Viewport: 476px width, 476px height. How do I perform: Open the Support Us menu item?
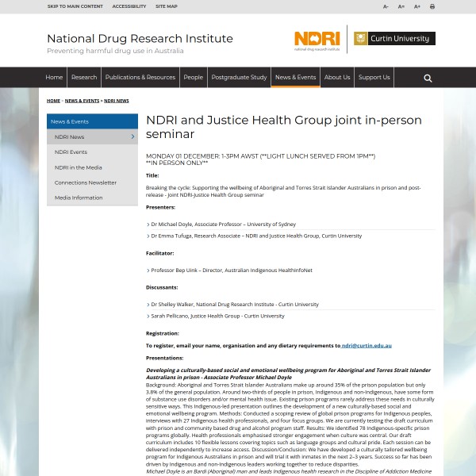pyautogui.click(x=374, y=78)
